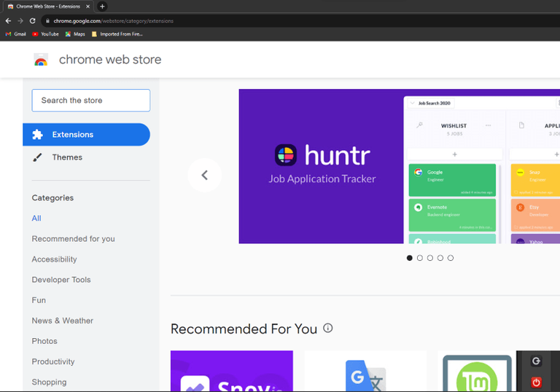Screen dimensions: 560x392
Task: Open the Google Translate extension card
Action: click(x=366, y=371)
